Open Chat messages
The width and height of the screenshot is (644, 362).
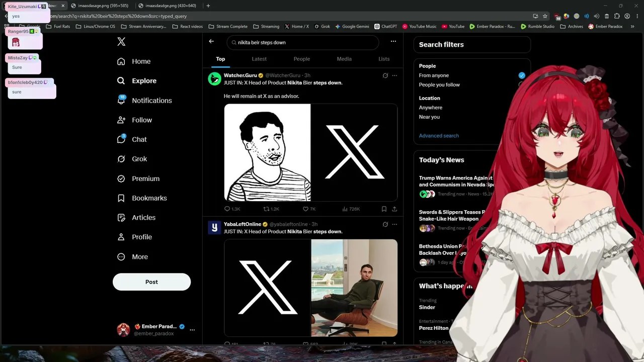tap(132, 139)
